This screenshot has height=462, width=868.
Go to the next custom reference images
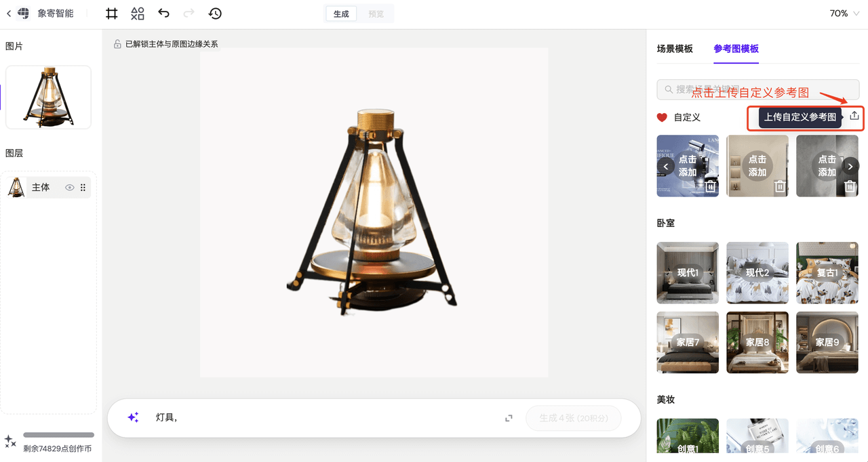[850, 166]
